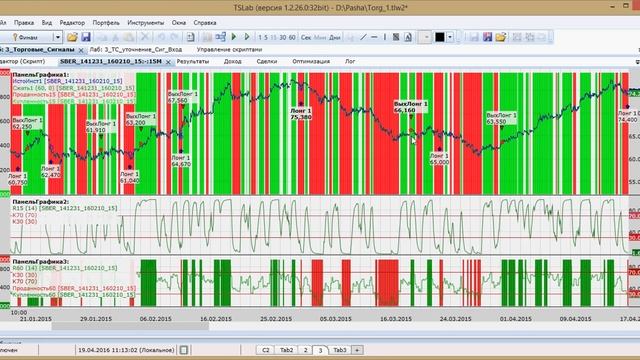Click the Лонг 1 75,380 trade marker
The height and width of the screenshot is (360, 640).
[x=301, y=114]
